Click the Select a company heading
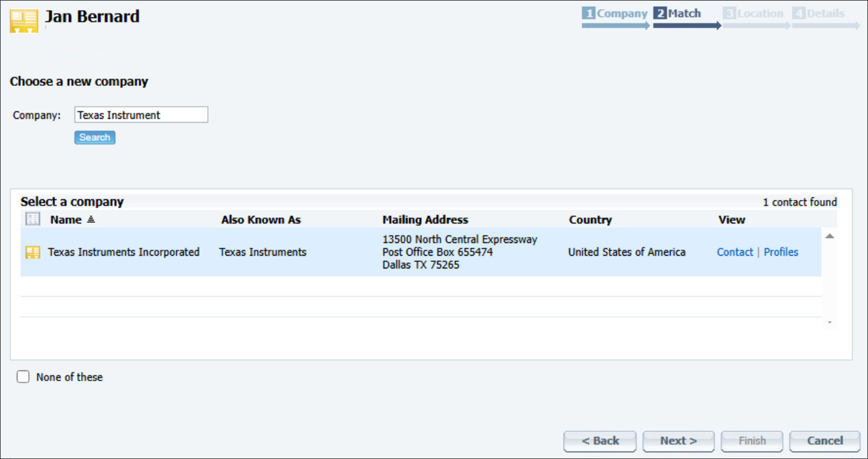 pos(72,201)
